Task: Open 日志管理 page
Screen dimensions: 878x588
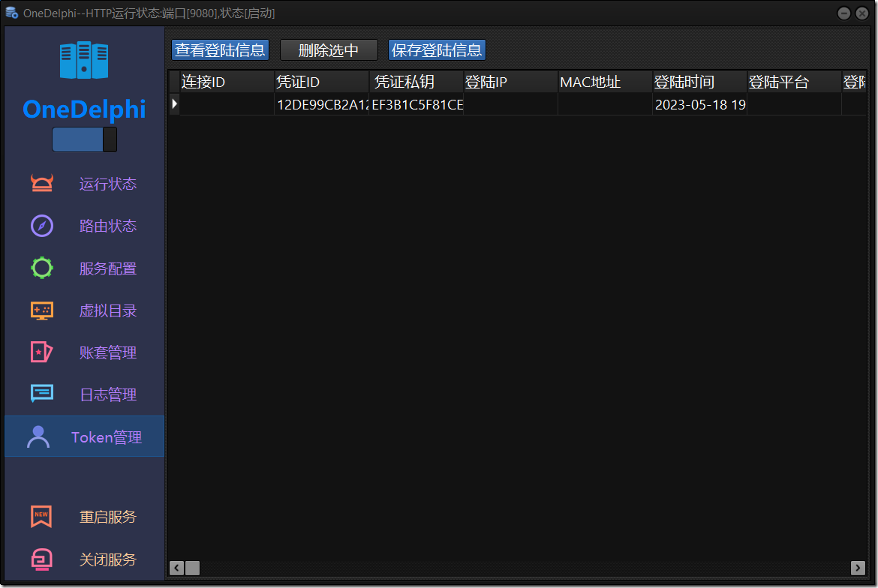Action: click(x=108, y=394)
